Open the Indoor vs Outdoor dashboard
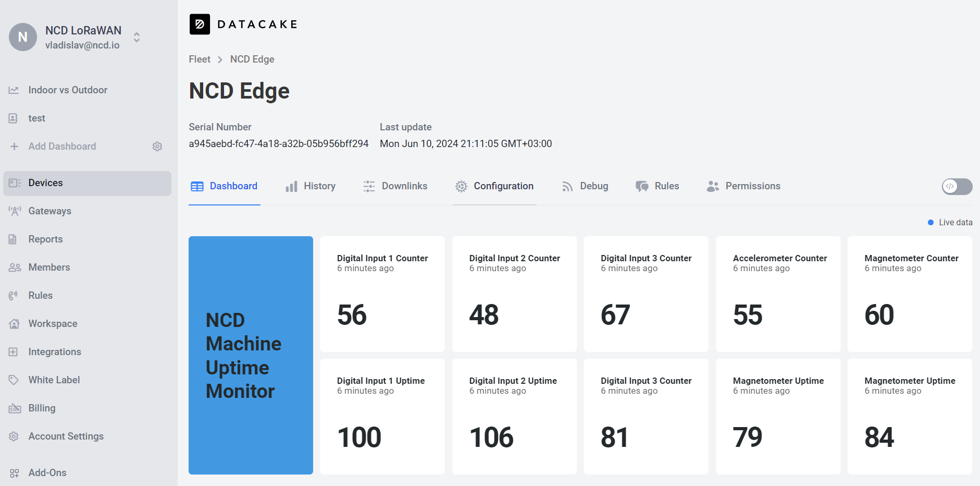Viewport: 980px width, 486px height. 68,90
